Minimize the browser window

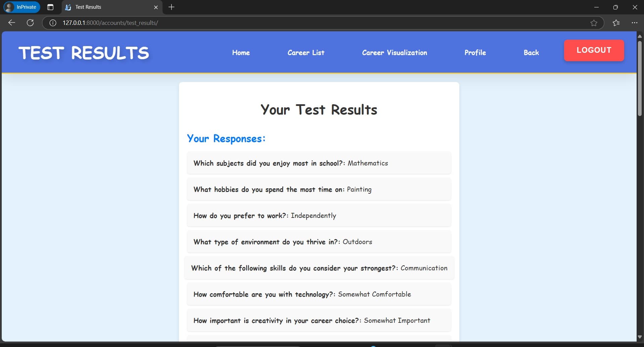point(596,7)
